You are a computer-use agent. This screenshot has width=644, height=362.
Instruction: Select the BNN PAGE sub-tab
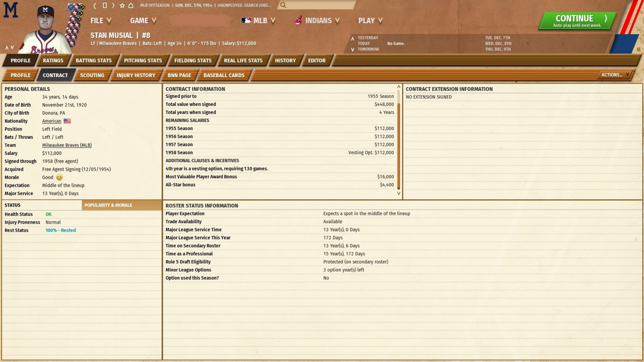coord(180,75)
